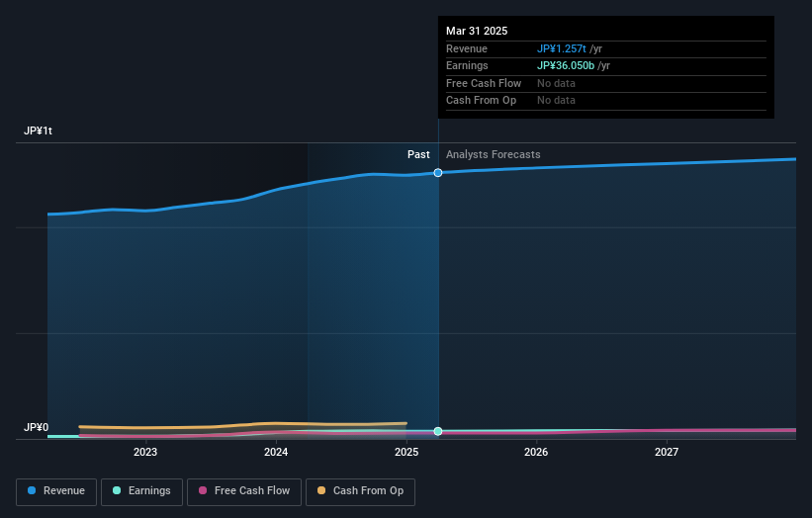Click the JP¥1t y-axis label
812x518 pixels.
coord(38,130)
